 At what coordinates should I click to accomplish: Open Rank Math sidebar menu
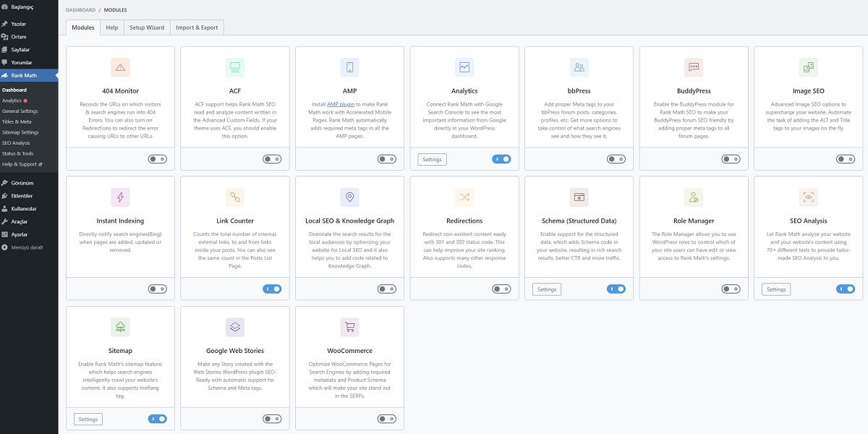click(x=29, y=75)
